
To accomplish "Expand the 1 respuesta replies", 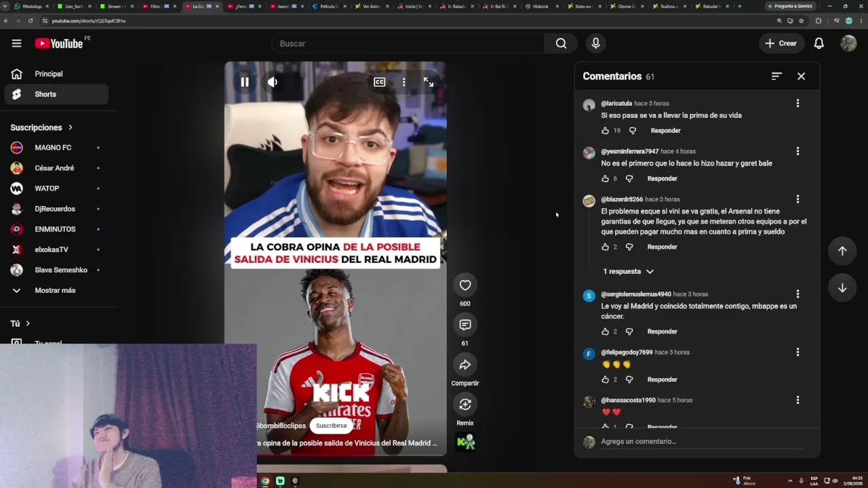I will pyautogui.click(x=628, y=272).
